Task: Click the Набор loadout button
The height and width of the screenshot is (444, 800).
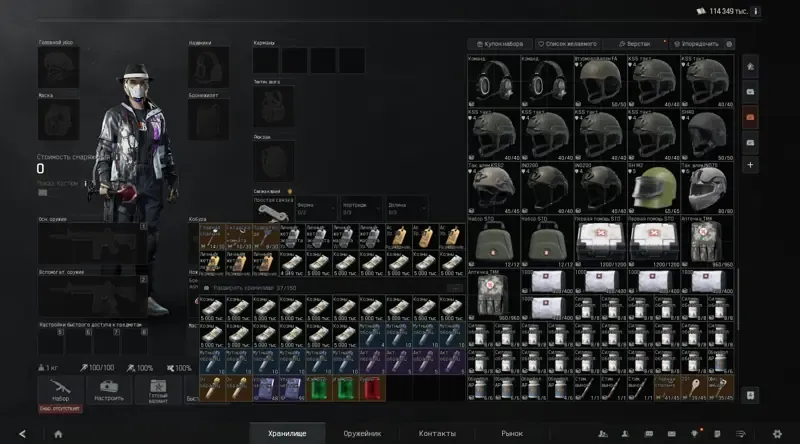Action: [60, 390]
